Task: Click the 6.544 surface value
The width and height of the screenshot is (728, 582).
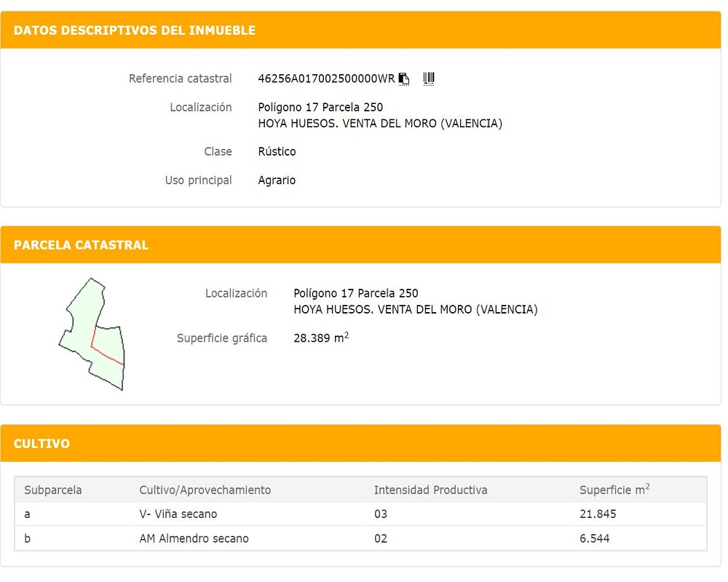Action: 594,539
